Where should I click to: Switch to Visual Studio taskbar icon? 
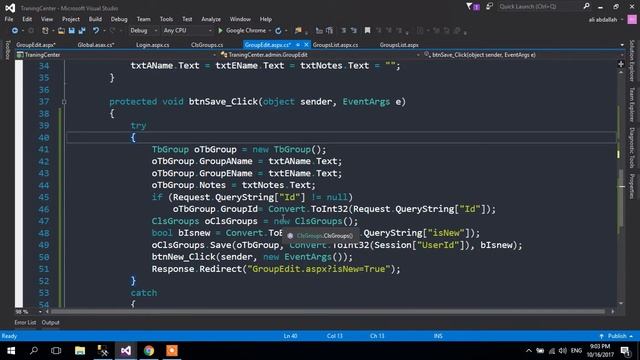[126, 351]
